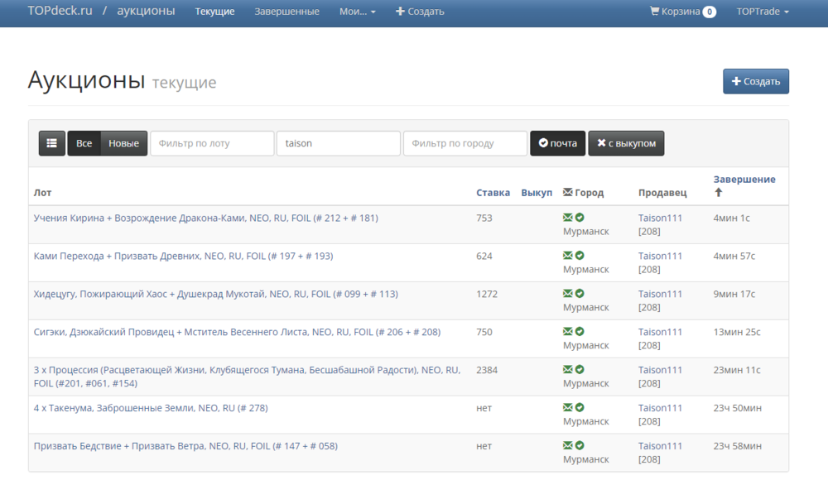This screenshot has width=828, height=504.
Task: Open the TOPTrade dropdown
Action: pyautogui.click(x=763, y=12)
